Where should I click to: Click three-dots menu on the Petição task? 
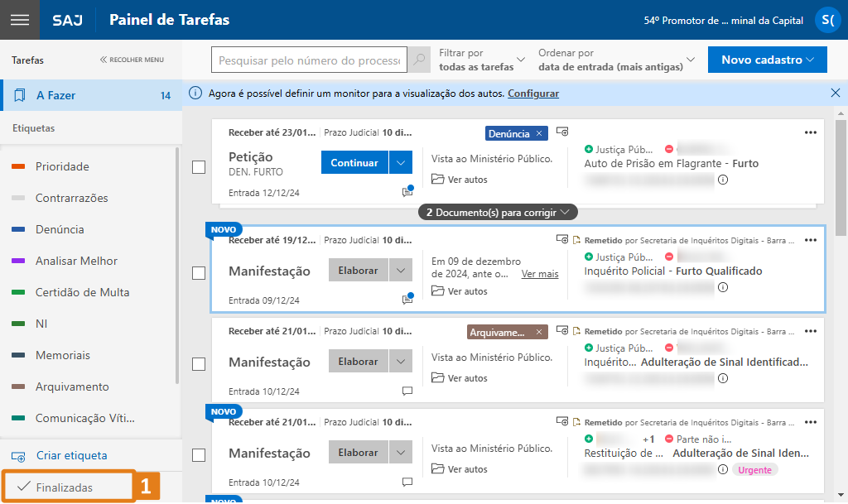(x=811, y=132)
